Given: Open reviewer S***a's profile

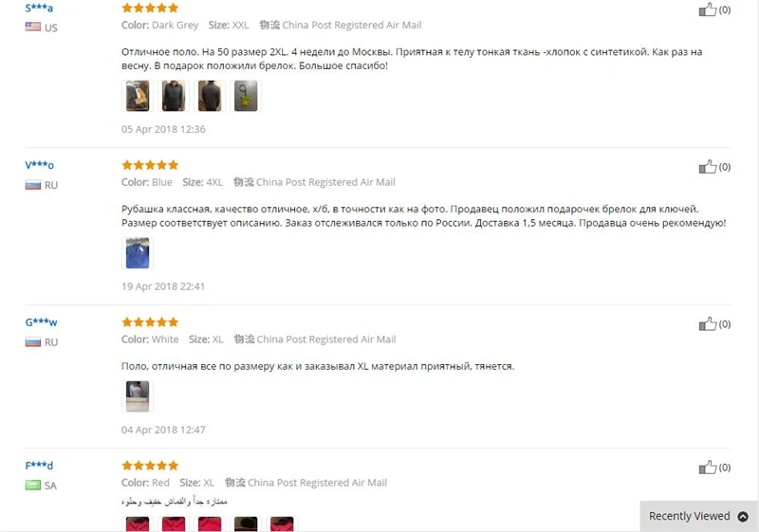Looking at the screenshot, I should (x=39, y=8).
